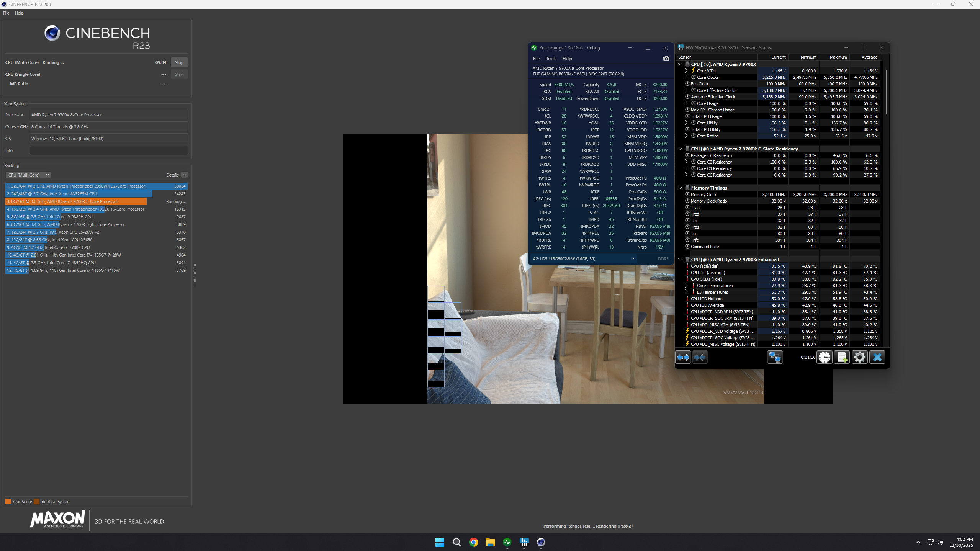Click the Processor name field
This screenshot has width=980, height=551.
109,115
